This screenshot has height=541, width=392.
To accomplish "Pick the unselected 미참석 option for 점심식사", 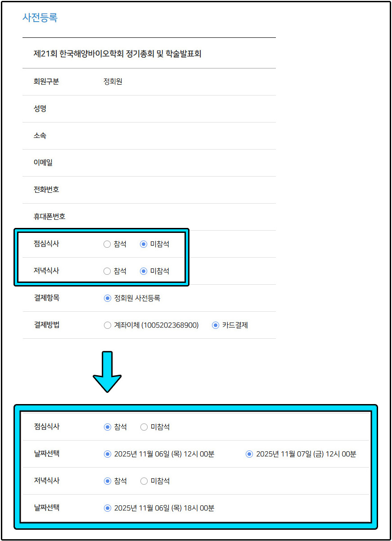I will pos(144,427).
